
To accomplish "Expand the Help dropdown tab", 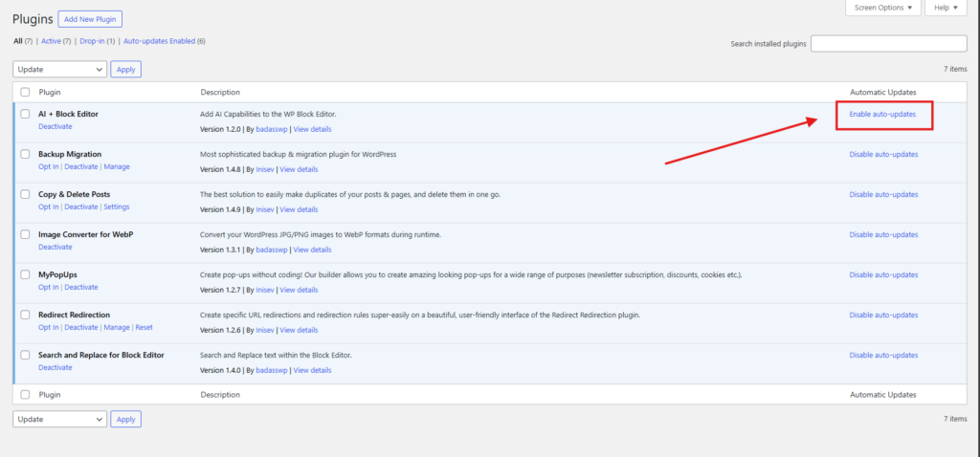I will [x=947, y=8].
